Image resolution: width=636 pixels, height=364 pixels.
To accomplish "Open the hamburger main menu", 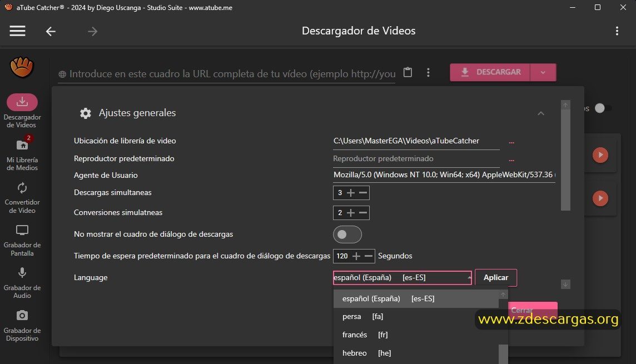I will tap(17, 31).
